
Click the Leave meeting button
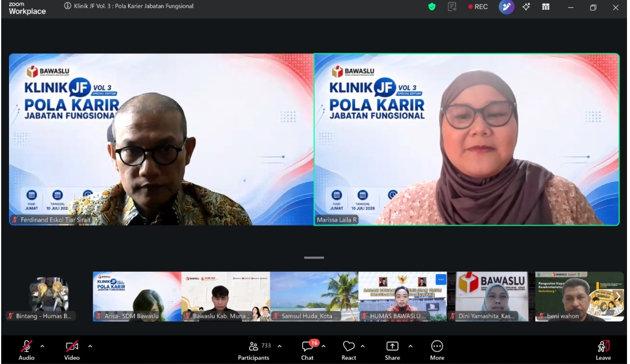click(x=603, y=350)
